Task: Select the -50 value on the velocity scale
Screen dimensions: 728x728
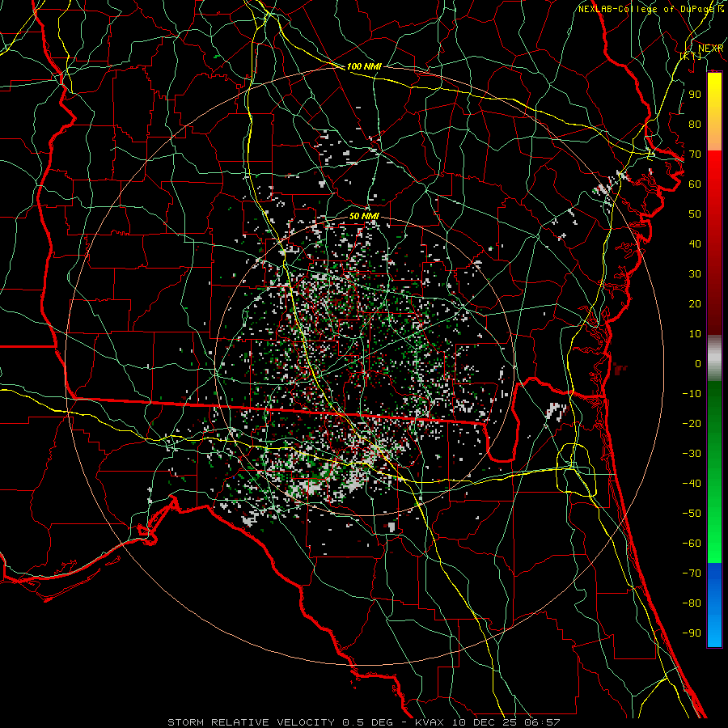Action: click(692, 514)
